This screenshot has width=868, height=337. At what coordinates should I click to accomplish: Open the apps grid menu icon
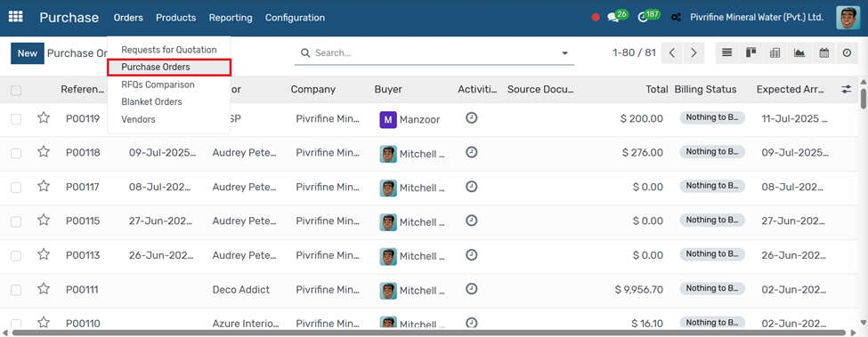[15, 17]
